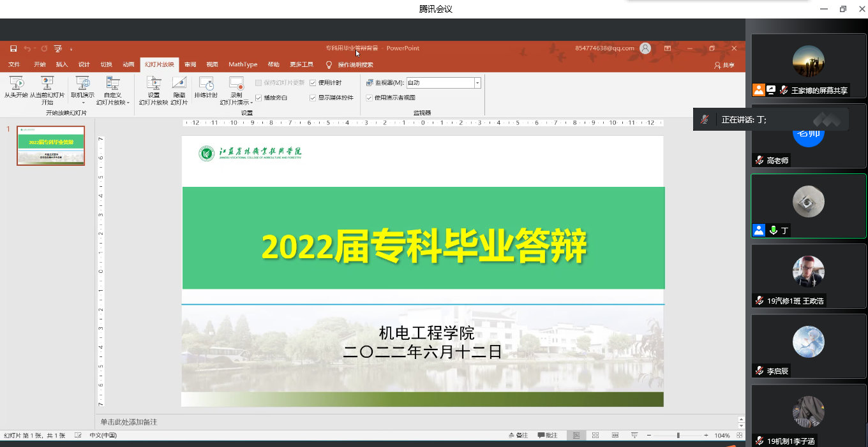The image size is (868, 447).
Task: Expand the 监视器 monitor dropdown
Action: click(x=477, y=83)
